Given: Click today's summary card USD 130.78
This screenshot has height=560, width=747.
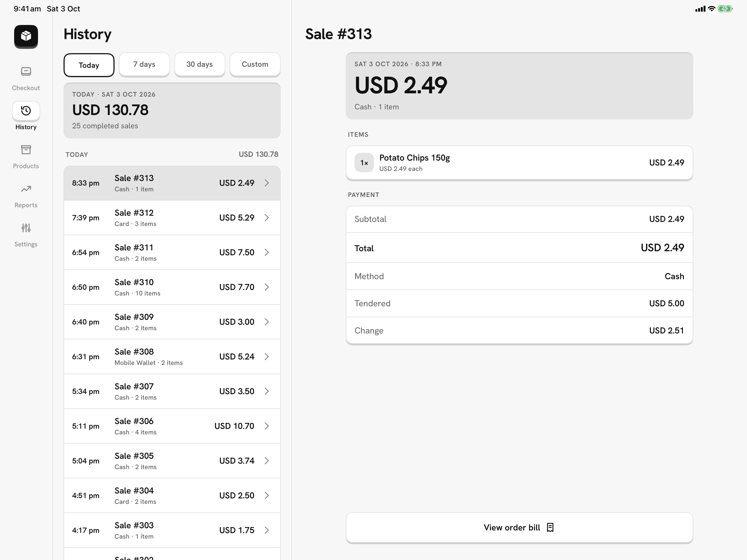Looking at the screenshot, I should 172,110.
